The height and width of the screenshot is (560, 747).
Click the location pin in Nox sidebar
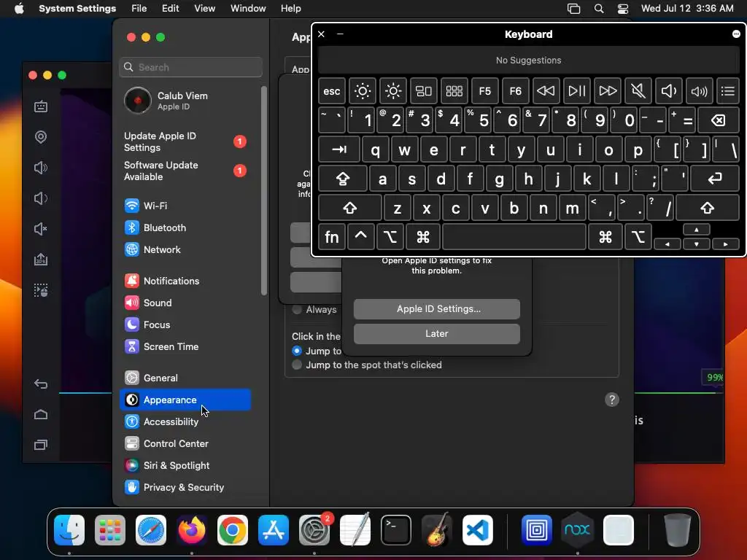pos(41,137)
